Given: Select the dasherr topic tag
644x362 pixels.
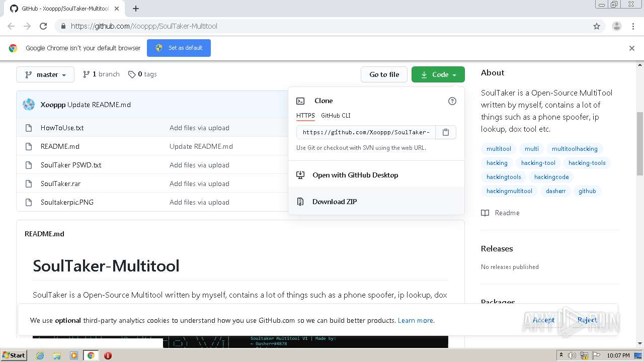Looking at the screenshot, I should 555,191.
